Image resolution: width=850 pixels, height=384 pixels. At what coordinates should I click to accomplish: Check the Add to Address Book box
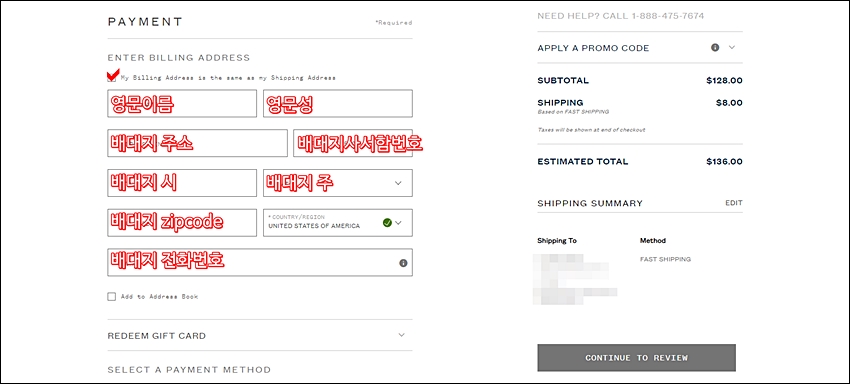112,297
